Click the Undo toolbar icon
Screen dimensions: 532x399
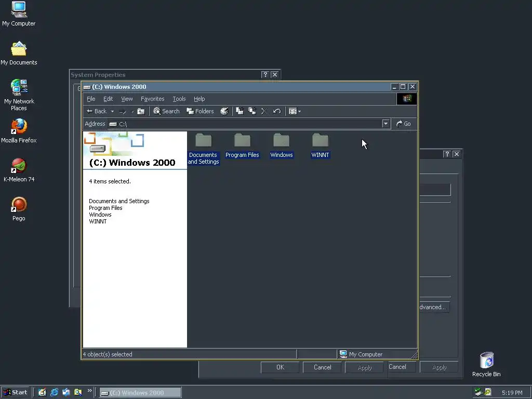coord(277,111)
